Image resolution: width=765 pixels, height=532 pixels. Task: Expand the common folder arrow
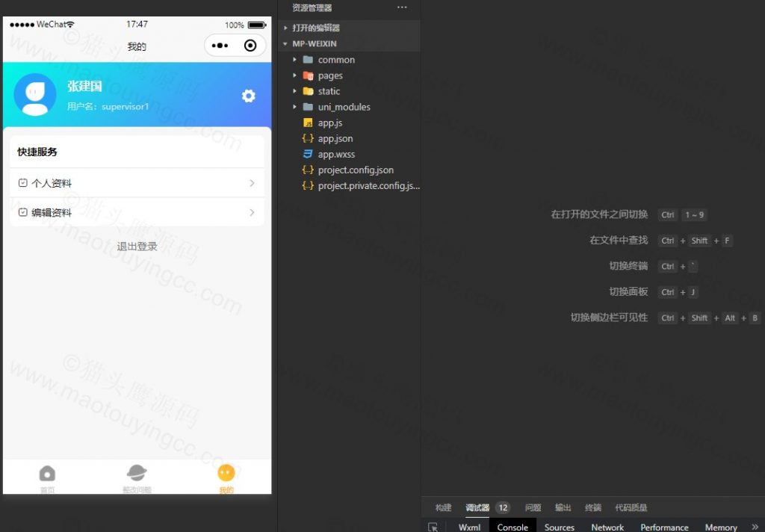tap(294, 60)
